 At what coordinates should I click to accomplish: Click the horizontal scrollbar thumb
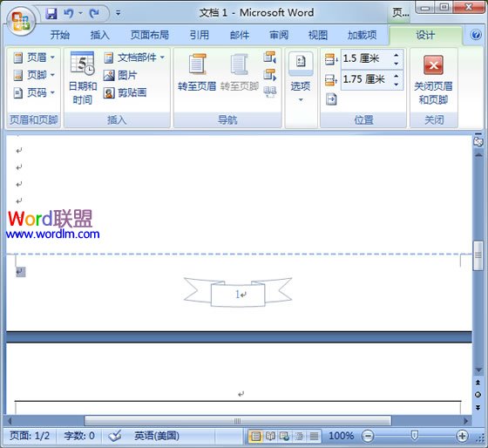pyautogui.click(x=237, y=421)
